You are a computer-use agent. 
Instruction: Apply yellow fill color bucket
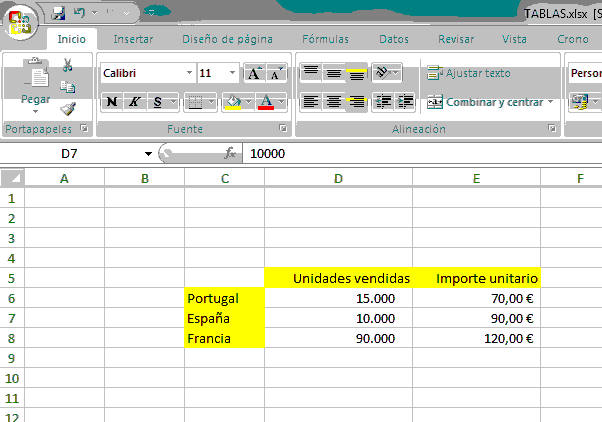[233, 102]
